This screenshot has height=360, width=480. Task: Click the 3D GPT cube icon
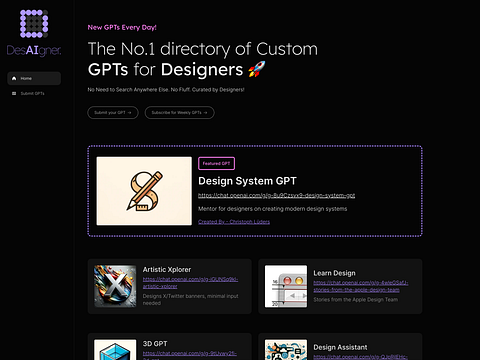click(x=115, y=350)
